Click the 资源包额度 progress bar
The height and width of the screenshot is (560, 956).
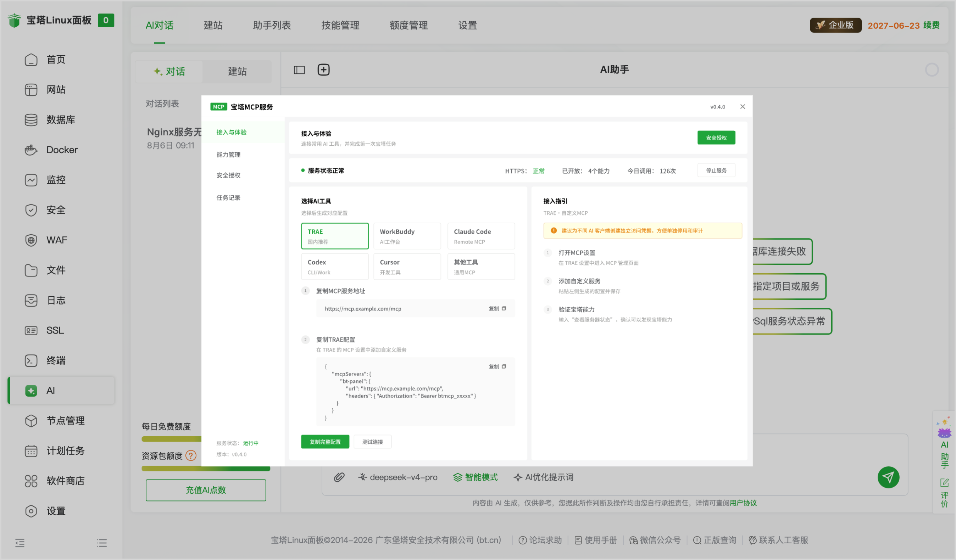[x=206, y=469]
